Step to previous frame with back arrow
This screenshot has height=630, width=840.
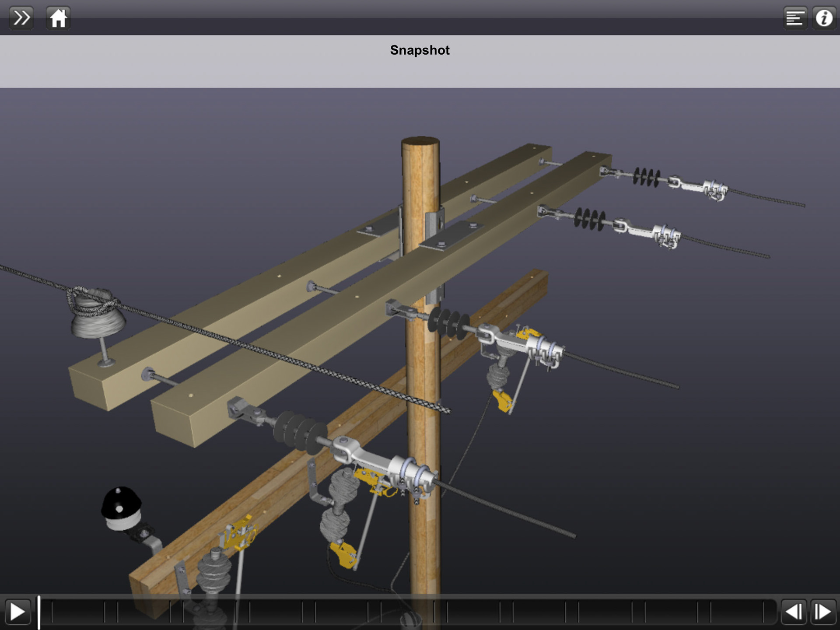(x=794, y=611)
